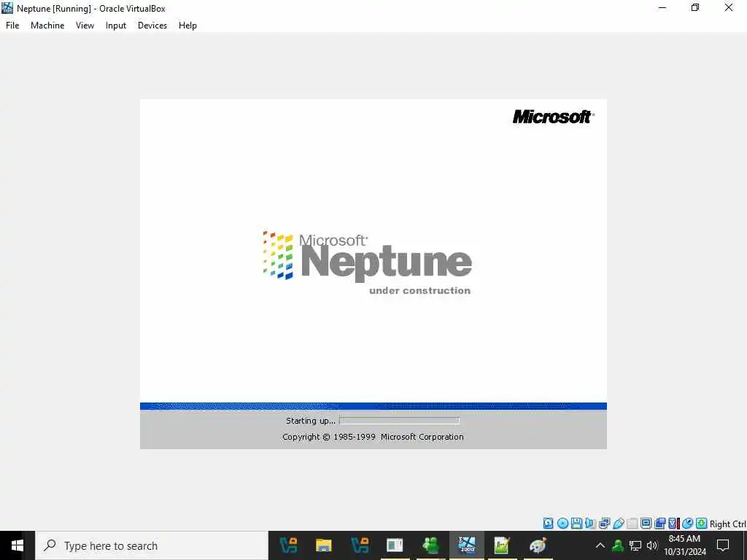Click the USB devices status icon
747x560 pixels.
619,524
